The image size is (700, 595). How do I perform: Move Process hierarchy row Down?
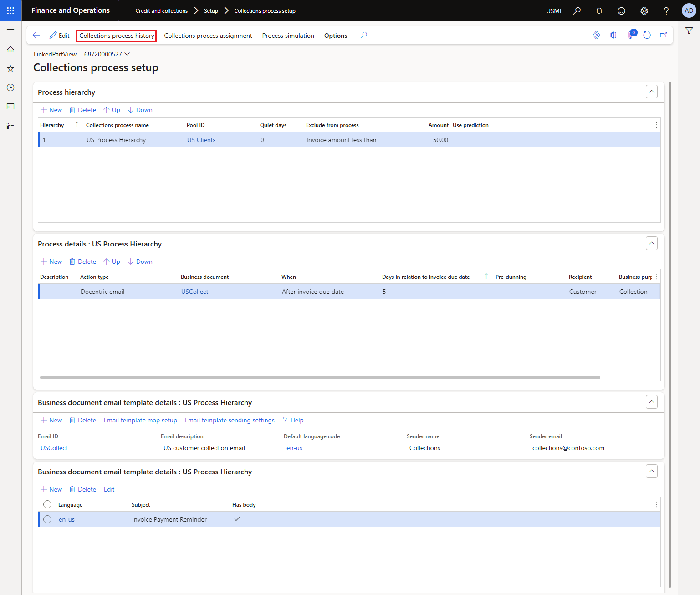point(140,110)
